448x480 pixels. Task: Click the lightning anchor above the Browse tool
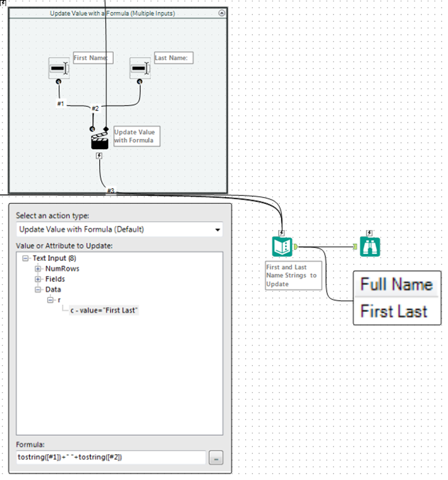pos(369,233)
